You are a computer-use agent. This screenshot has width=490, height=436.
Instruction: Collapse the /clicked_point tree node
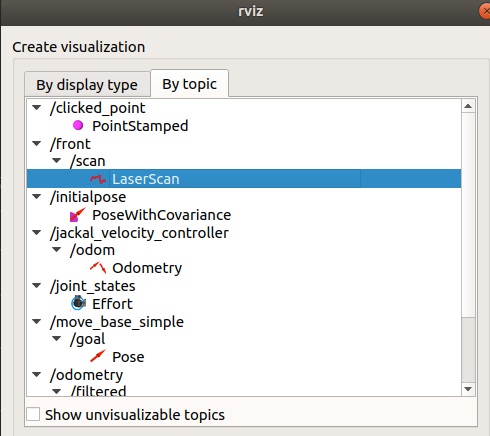pos(37,108)
